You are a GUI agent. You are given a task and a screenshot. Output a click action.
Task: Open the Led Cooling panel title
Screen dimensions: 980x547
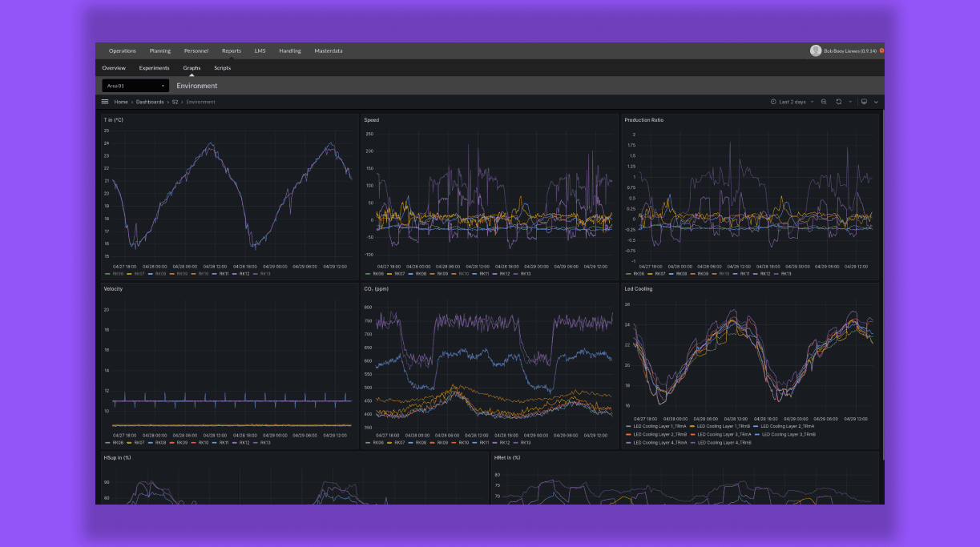(x=639, y=288)
